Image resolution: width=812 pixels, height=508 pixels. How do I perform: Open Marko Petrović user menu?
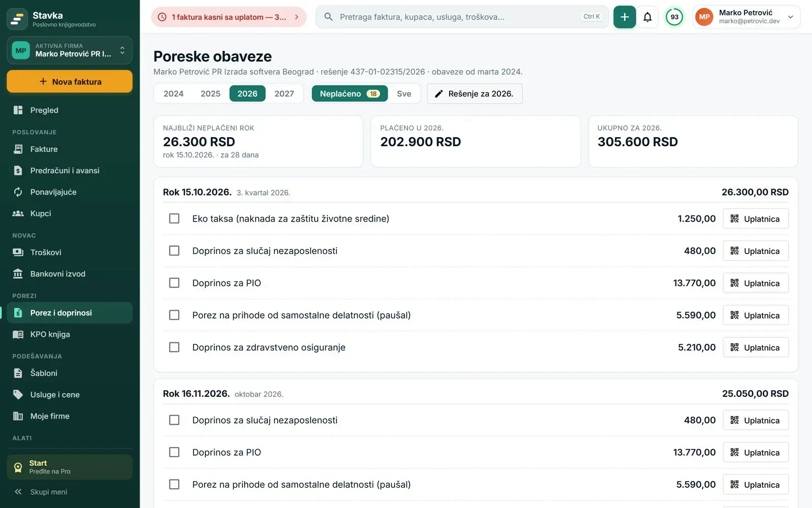point(746,17)
